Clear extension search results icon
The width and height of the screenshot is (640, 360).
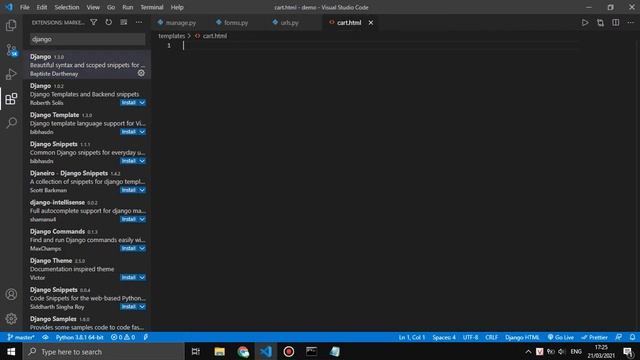(124, 22)
